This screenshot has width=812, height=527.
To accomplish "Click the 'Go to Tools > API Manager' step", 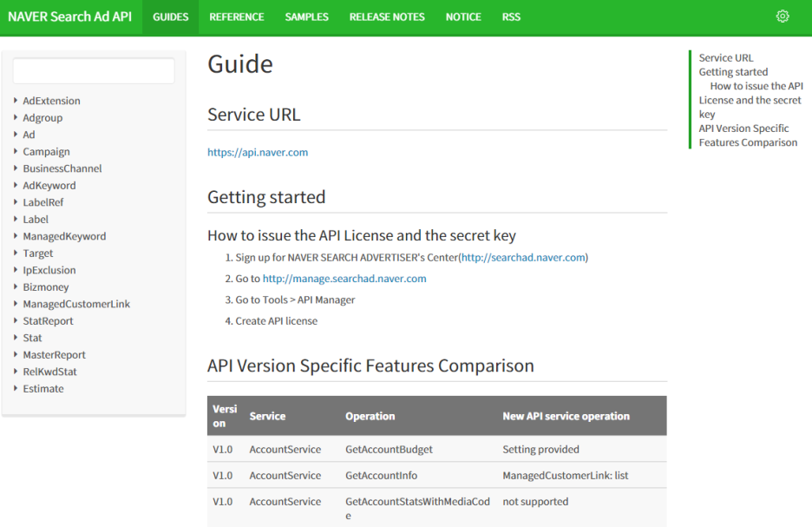I will point(295,300).
